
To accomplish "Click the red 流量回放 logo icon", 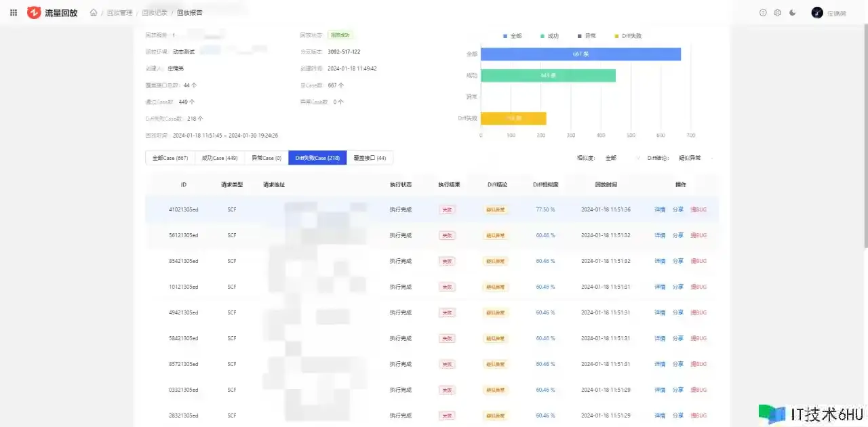I will click(x=34, y=13).
